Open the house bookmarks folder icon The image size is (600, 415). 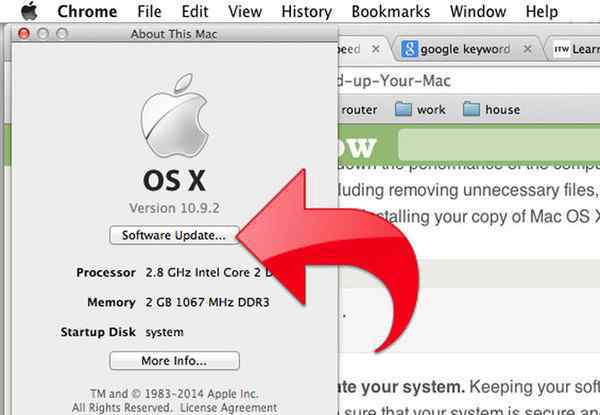[x=471, y=109]
